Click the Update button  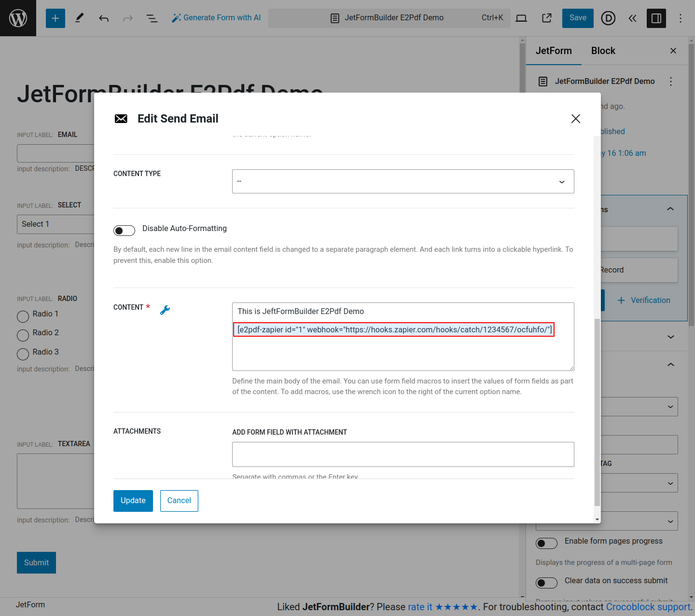point(133,501)
